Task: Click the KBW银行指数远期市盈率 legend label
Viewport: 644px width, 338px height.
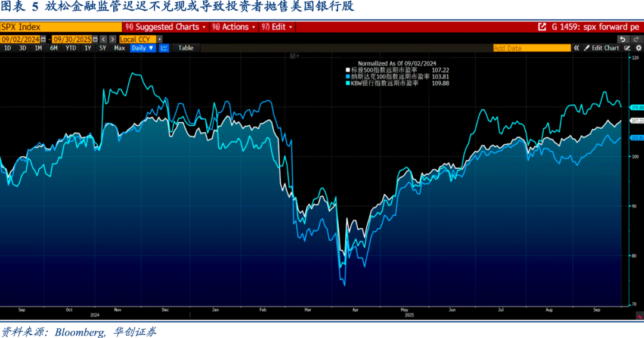Action: (385, 83)
